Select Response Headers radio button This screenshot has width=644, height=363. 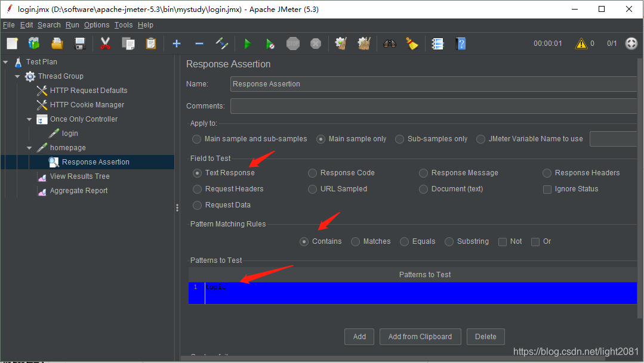[547, 173]
